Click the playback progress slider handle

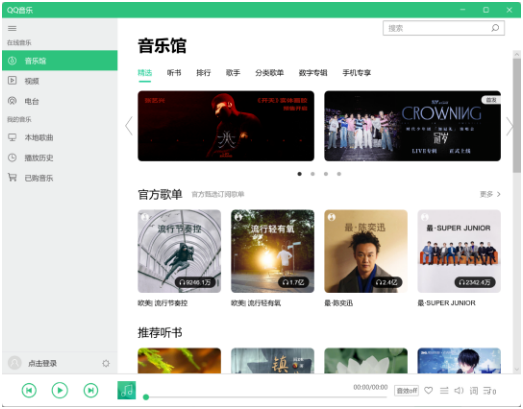click(146, 397)
